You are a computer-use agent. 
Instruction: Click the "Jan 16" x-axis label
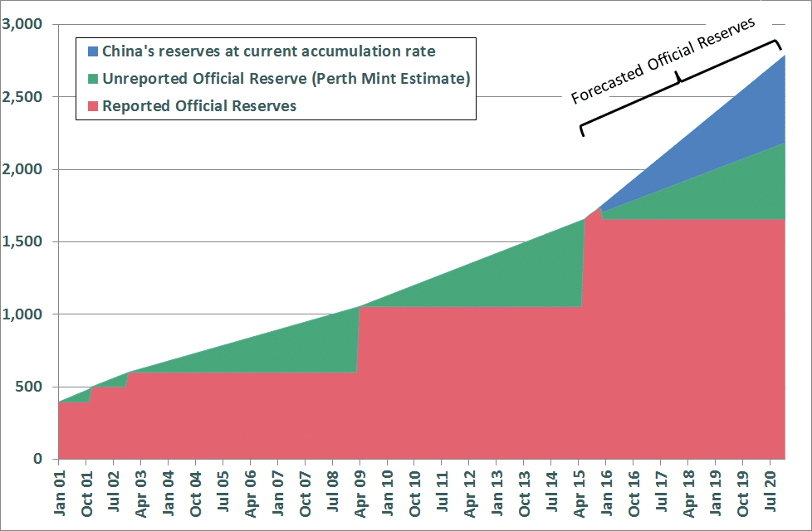606,493
